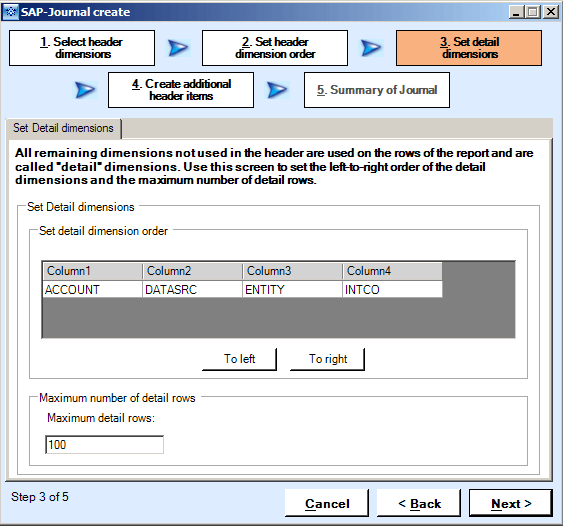Select the INTCO dimension cell
This screenshot has width=563, height=526.
392,289
